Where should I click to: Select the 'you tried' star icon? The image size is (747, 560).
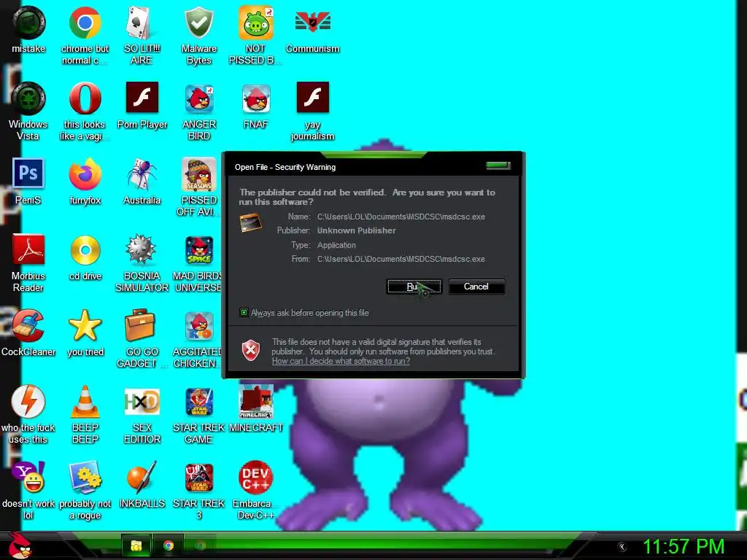tap(85, 326)
